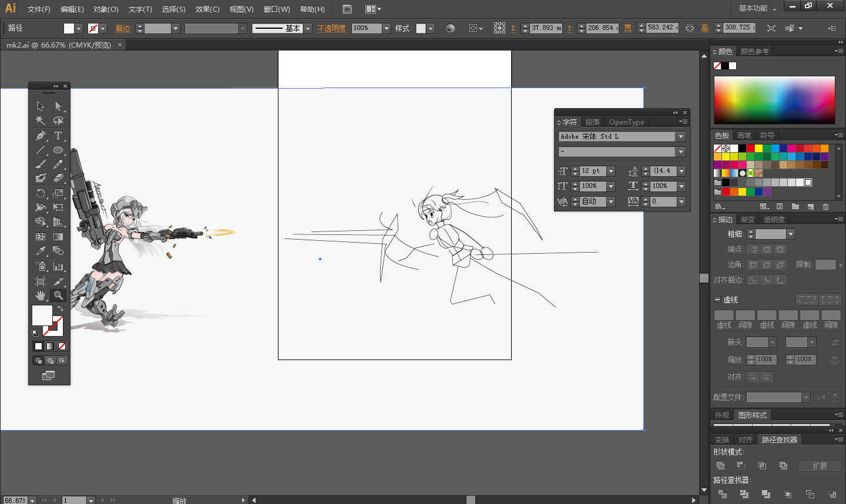Viewport: 846px width, 504px height.
Task: Pick the Magic Wand tool
Action: point(40,120)
